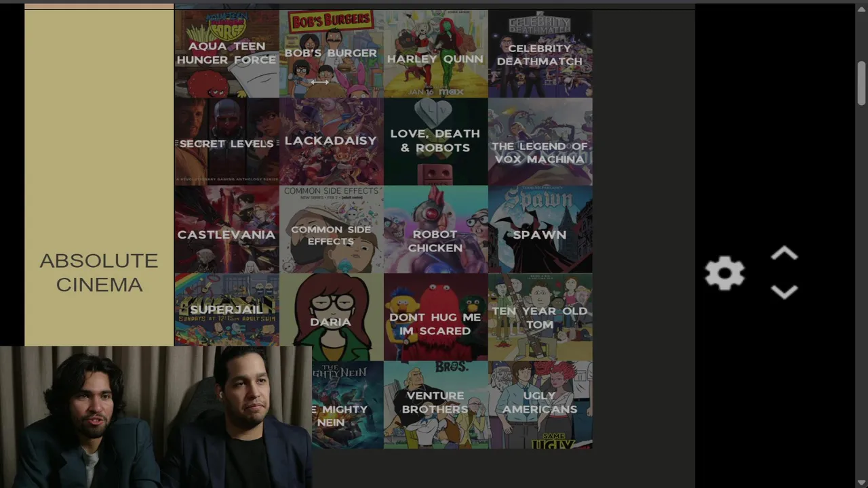Select the Love, Death & Robots tile

(x=435, y=142)
